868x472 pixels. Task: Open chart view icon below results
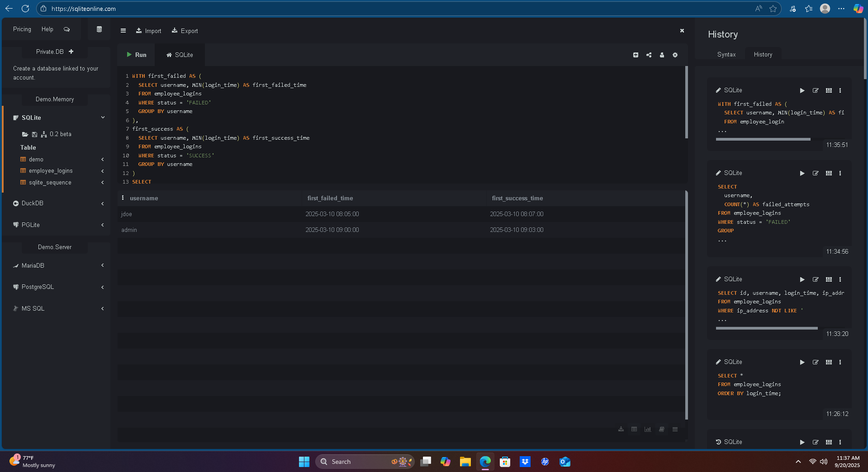648,429
